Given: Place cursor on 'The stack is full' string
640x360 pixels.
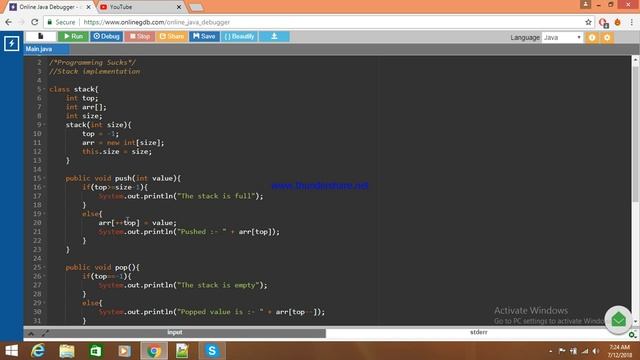Looking at the screenshot, I should (x=216, y=196).
